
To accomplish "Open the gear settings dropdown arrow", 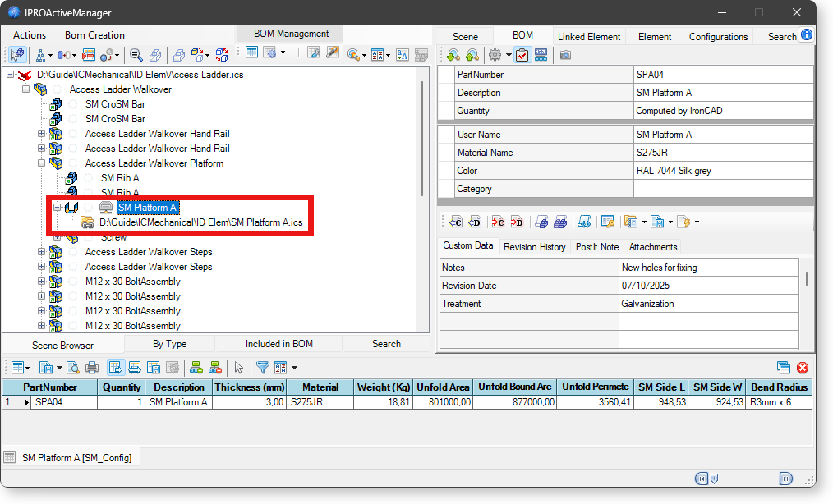I will (x=509, y=55).
